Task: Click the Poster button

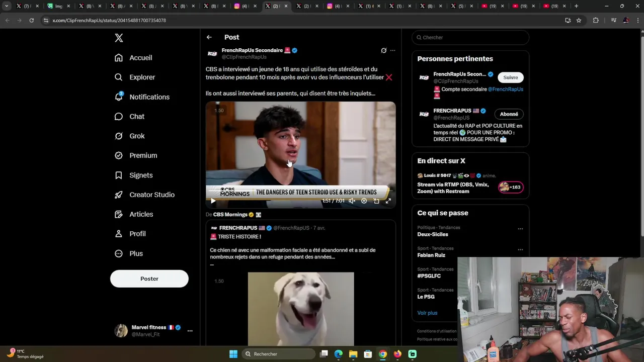Action: point(149,279)
